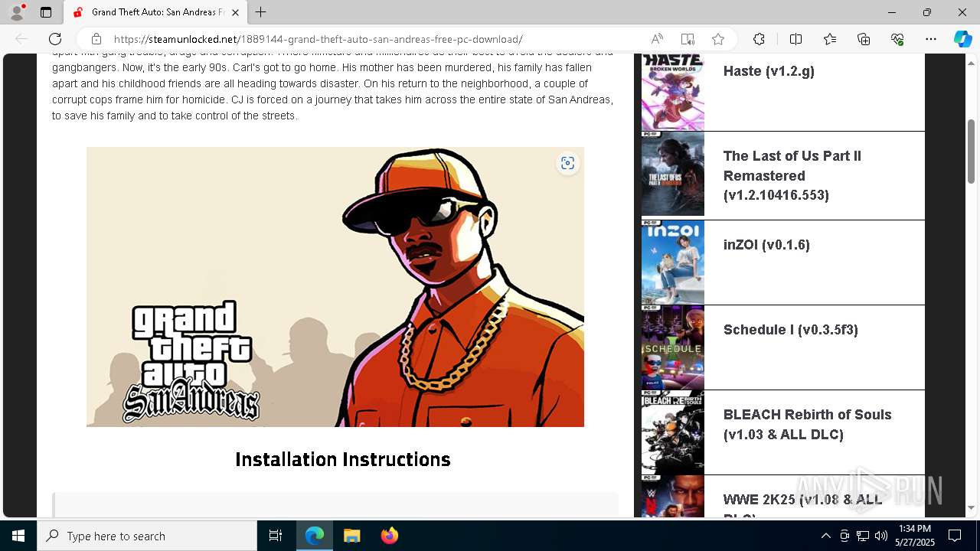980x551 pixels.
Task: Click the visual search icon on GTA image
Action: 567,163
